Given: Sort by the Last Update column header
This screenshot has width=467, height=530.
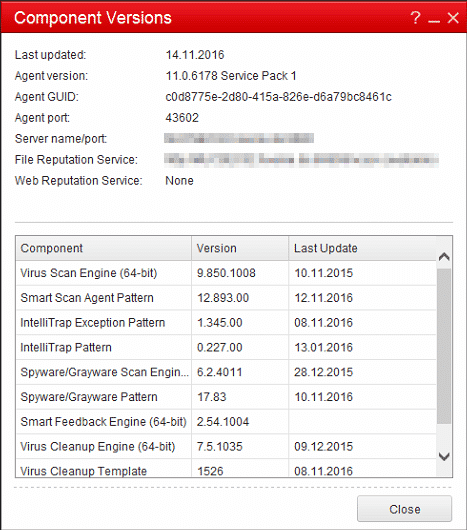Looking at the screenshot, I should pyautogui.click(x=363, y=248).
